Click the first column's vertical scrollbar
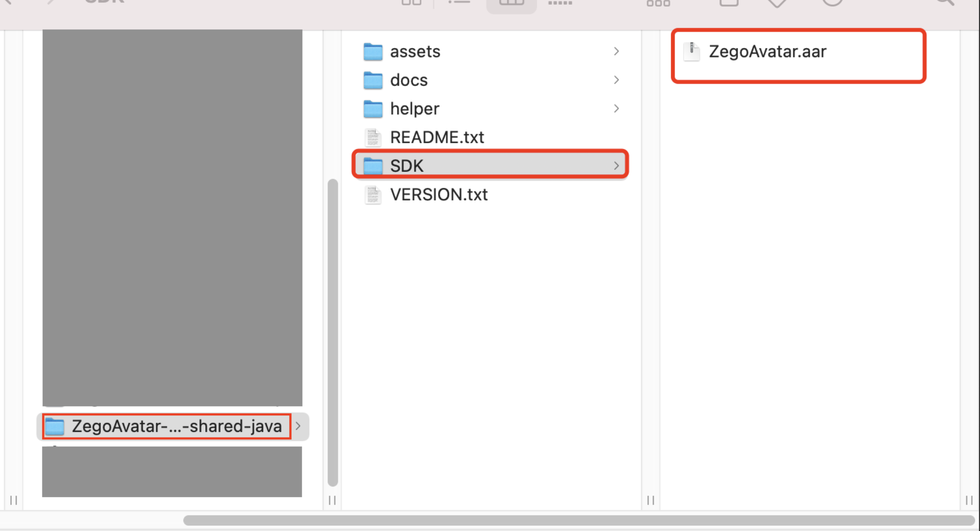This screenshot has width=980, height=531. (333, 332)
